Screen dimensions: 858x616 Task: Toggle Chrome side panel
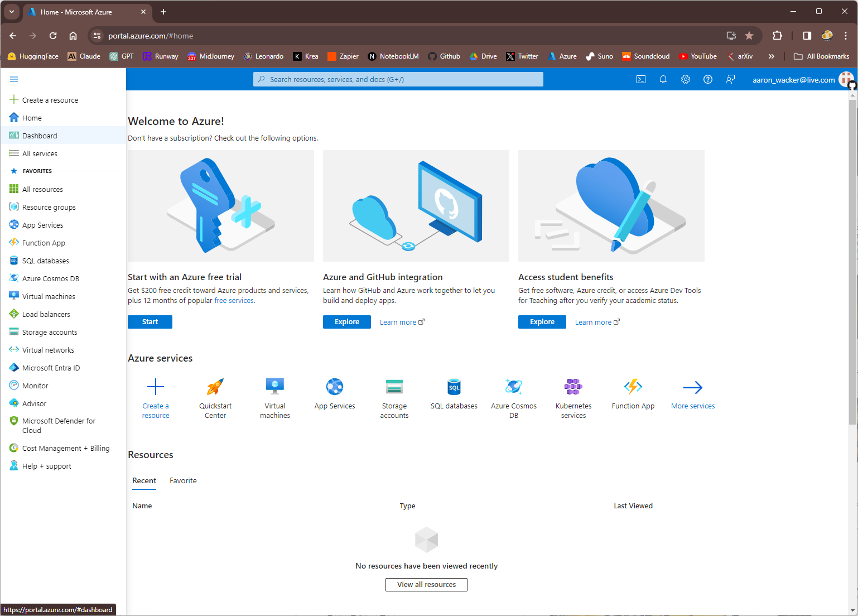pos(807,36)
